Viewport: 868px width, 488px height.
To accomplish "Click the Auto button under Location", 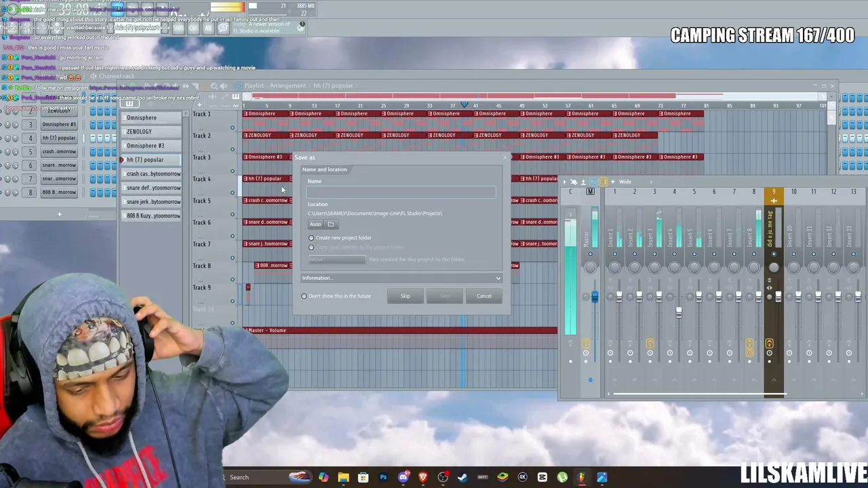I will (x=315, y=224).
